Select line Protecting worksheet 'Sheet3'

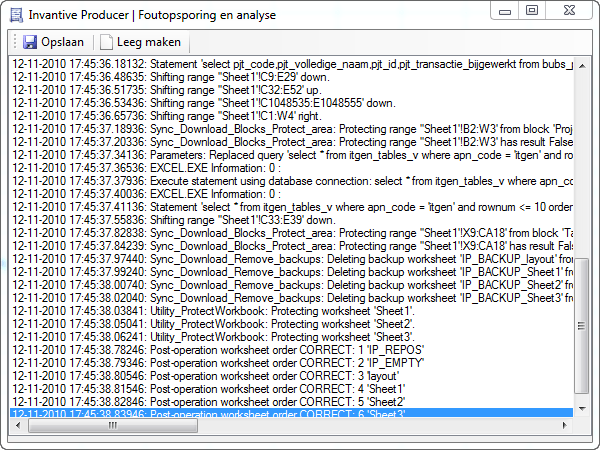click(x=292, y=337)
